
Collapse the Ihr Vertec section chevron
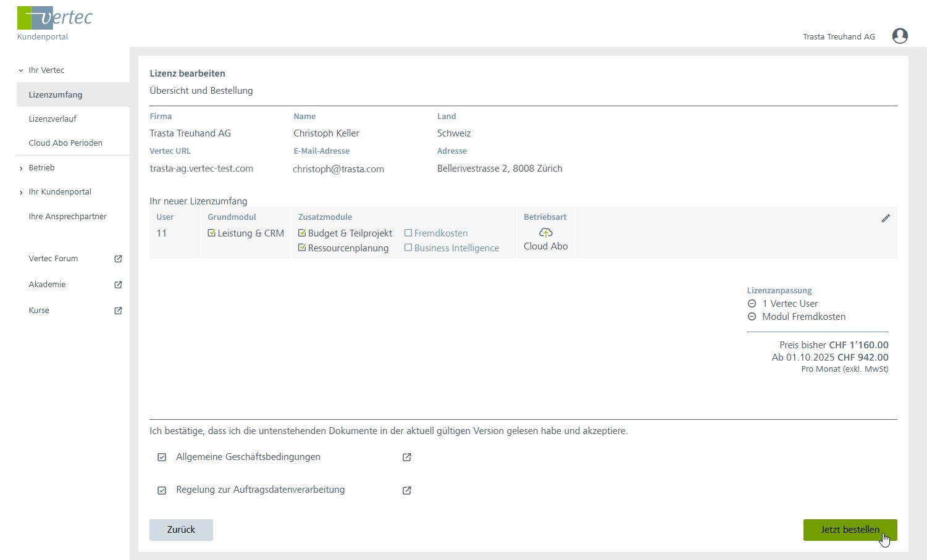click(21, 70)
